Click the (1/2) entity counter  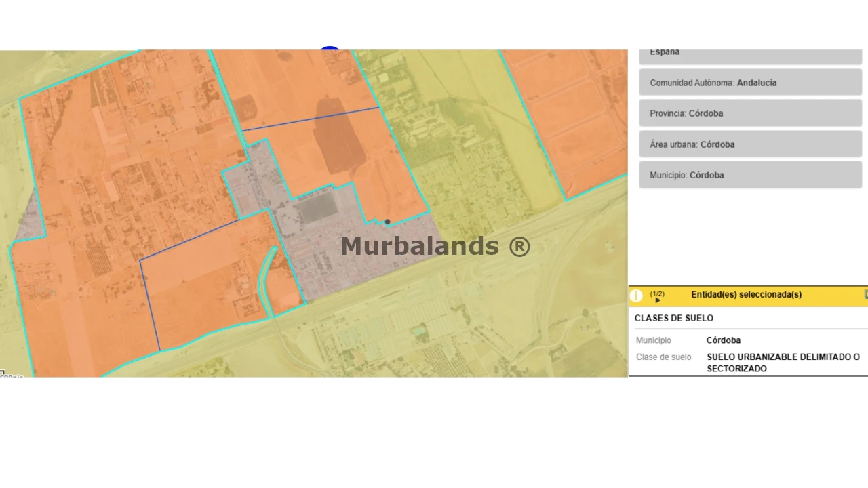[657, 293]
